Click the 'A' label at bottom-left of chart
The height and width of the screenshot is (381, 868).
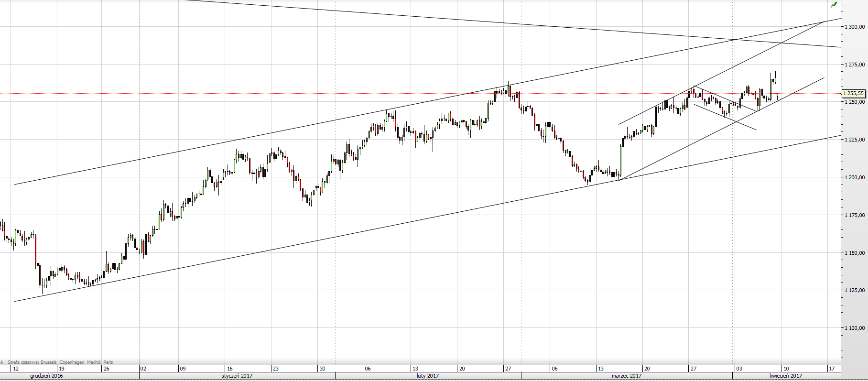click(2, 362)
